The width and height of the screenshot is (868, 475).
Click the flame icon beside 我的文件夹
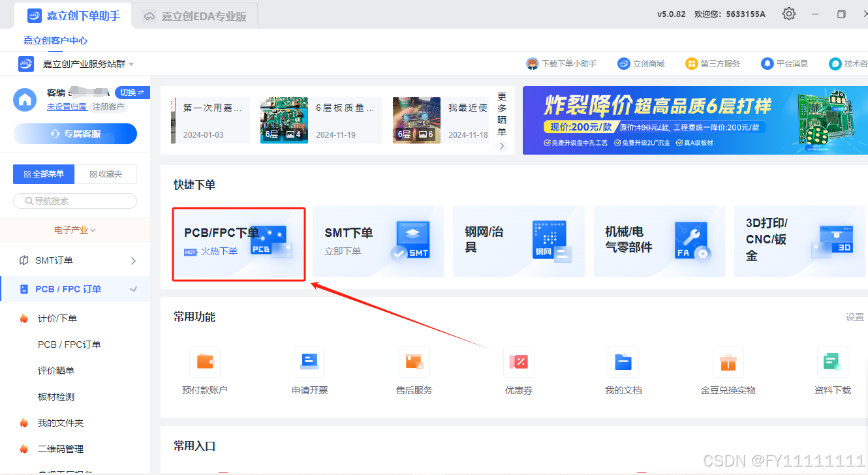click(x=24, y=423)
